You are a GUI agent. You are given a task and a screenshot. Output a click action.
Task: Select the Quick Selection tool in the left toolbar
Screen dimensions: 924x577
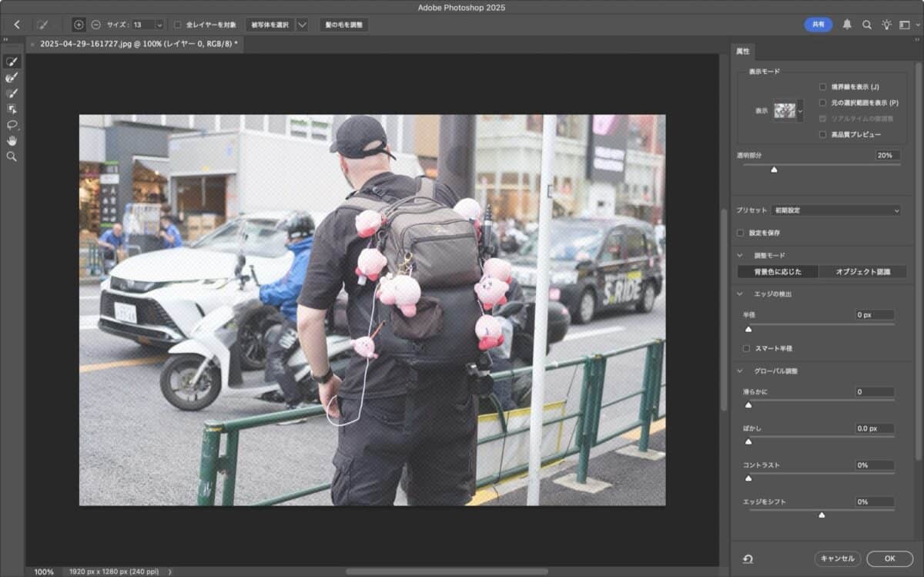coord(12,62)
